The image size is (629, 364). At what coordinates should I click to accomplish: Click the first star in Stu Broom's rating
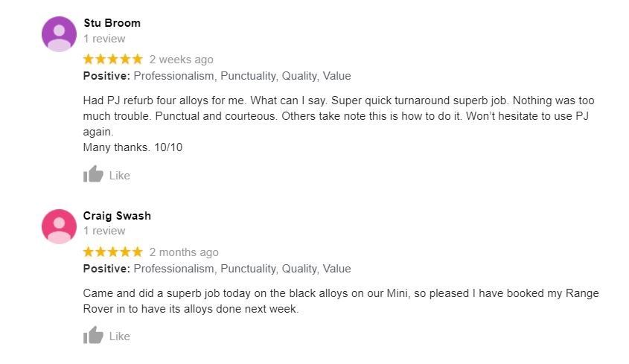coord(89,60)
